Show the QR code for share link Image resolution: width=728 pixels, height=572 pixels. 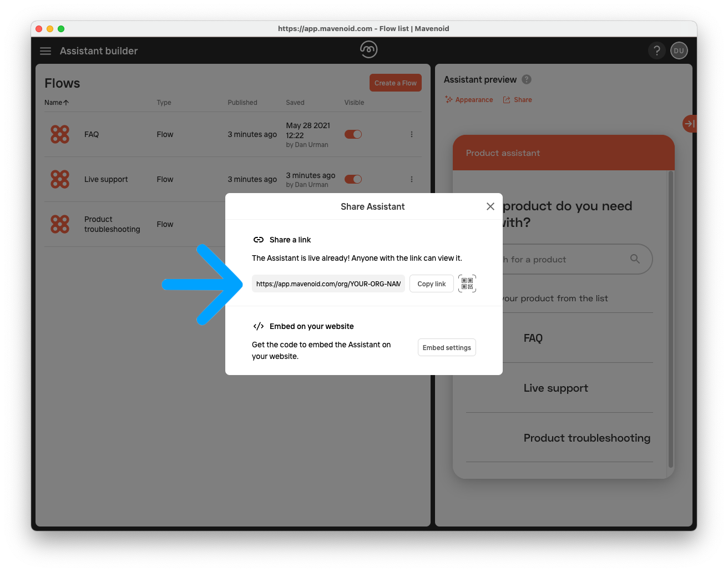click(x=467, y=284)
